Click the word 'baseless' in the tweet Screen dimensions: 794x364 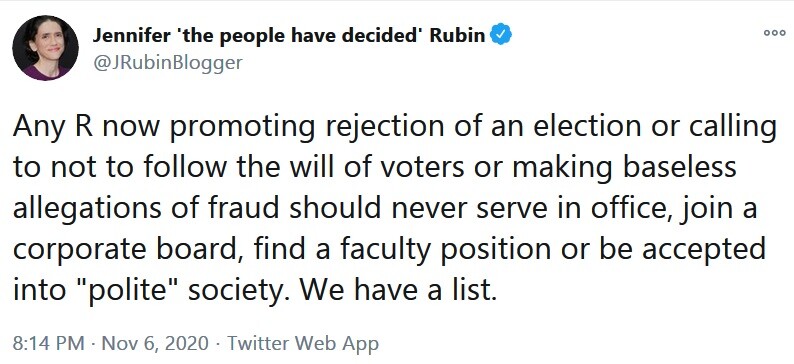point(680,168)
